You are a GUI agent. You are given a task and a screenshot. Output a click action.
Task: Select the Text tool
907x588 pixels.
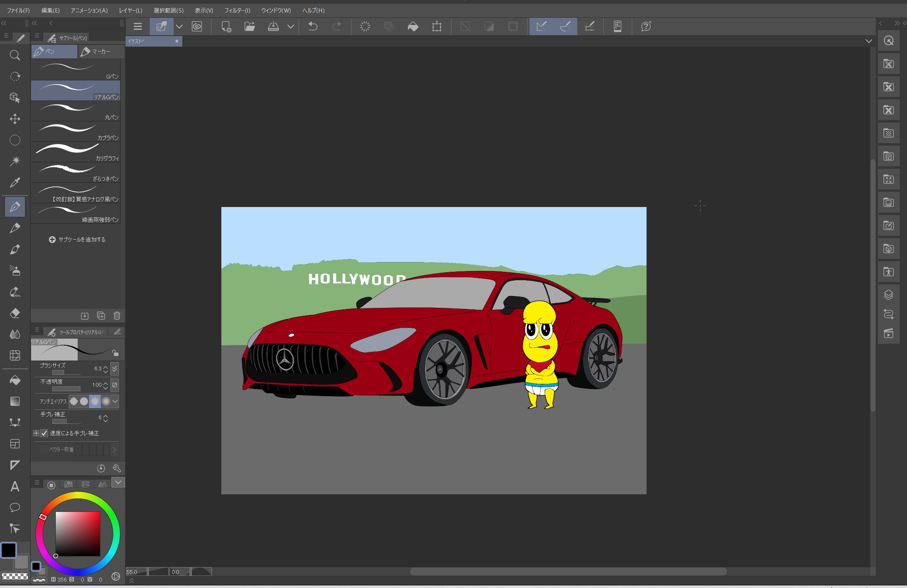(15, 486)
